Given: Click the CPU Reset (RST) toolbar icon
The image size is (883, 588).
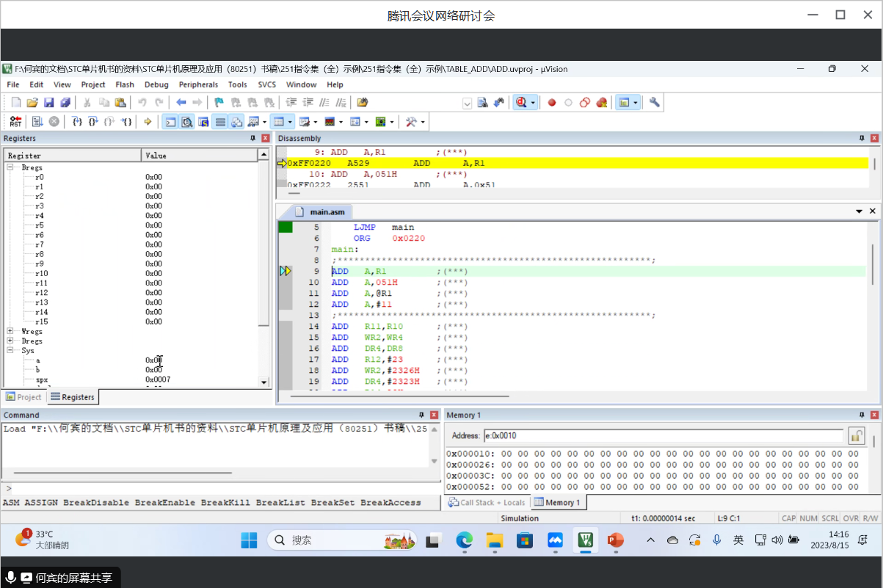Looking at the screenshot, I should [x=15, y=122].
